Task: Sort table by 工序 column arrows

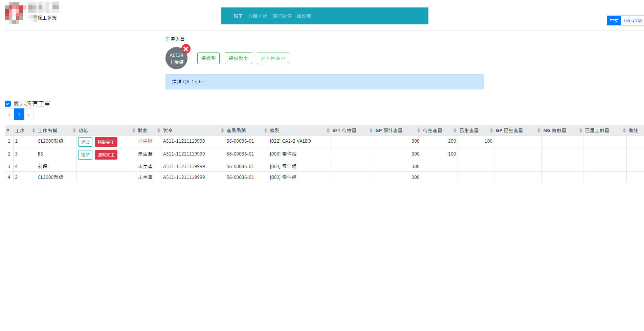Action: pos(34,131)
